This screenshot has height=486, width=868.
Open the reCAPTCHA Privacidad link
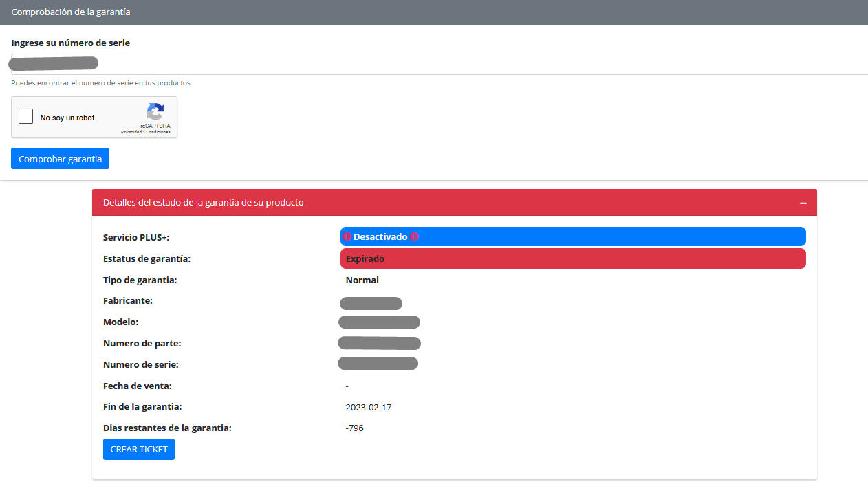[x=131, y=132]
